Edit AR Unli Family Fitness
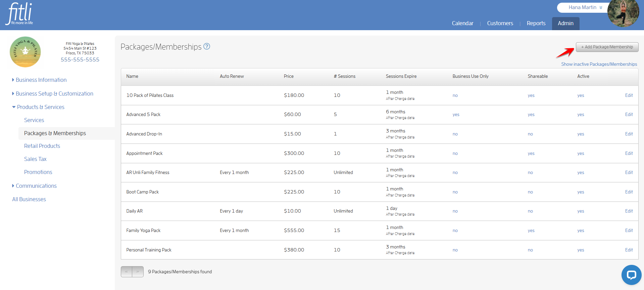Screen dimensions: 644x290 coord(629,172)
